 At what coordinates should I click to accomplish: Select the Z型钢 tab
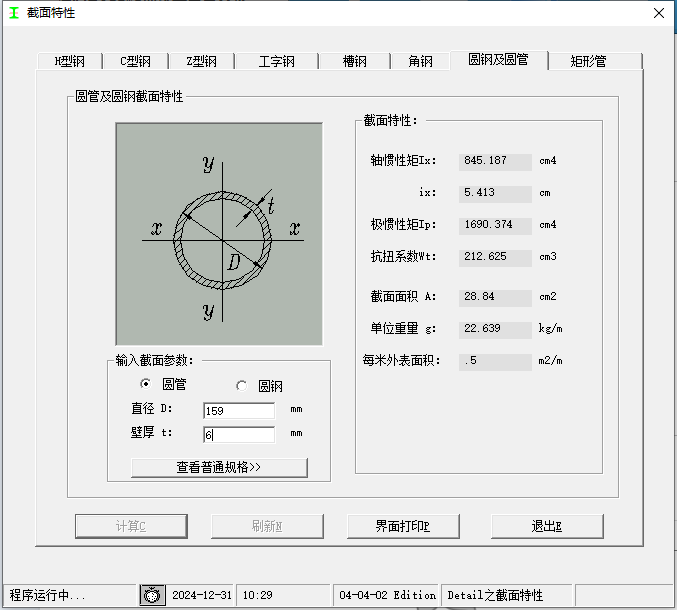point(202,61)
